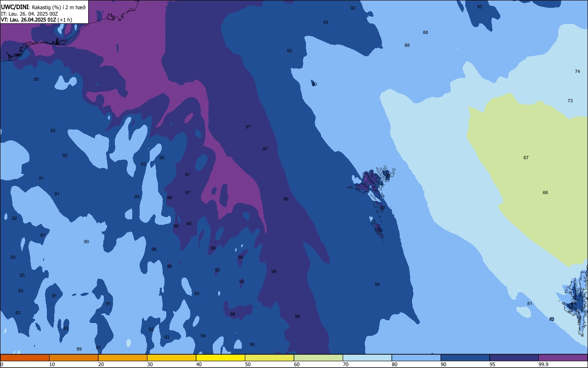This screenshot has height=368, width=588.
Task: Click the pale yellow 50–60 legend swatch
Action: [x=269, y=357]
